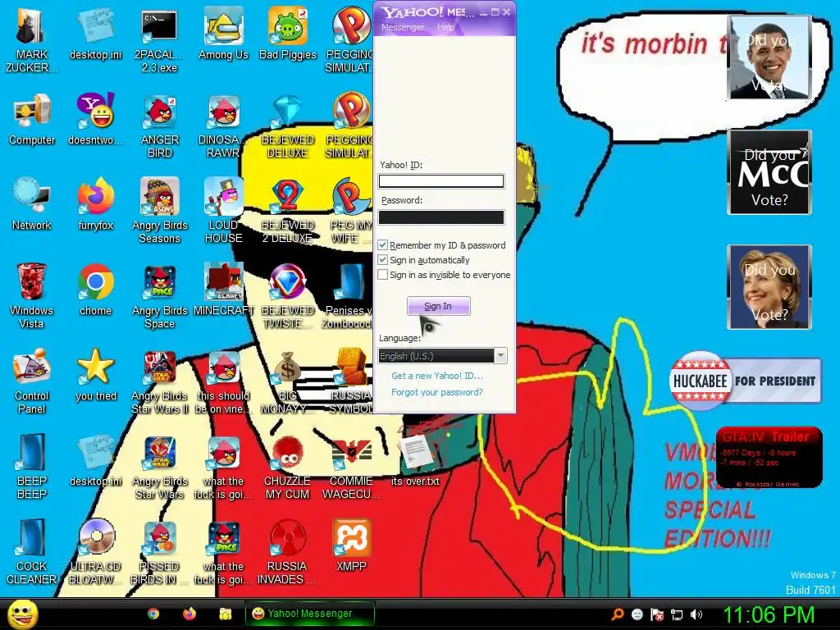Open the file explorer taskbar icon

[226, 614]
